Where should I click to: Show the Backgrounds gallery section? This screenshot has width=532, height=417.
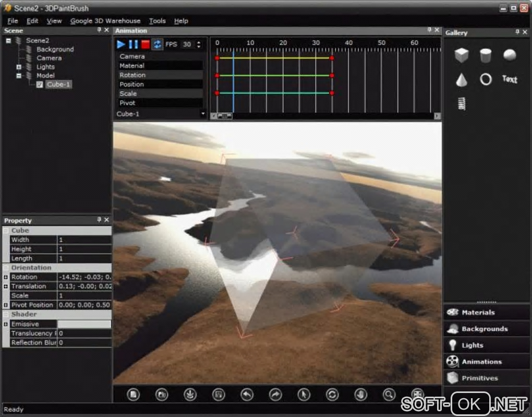pos(487,329)
